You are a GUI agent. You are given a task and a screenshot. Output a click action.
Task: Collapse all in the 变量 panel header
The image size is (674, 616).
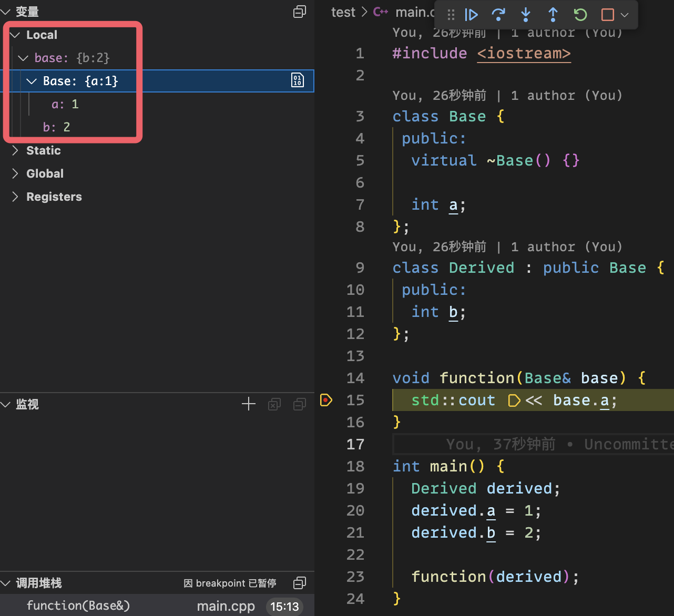coord(300,12)
